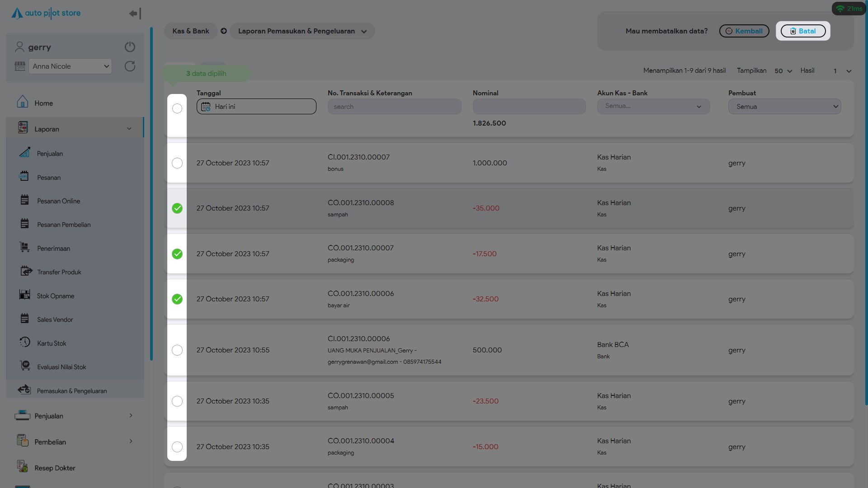Open the Anna Nicole store dropdown

pyautogui.click(x=70, y=66)
